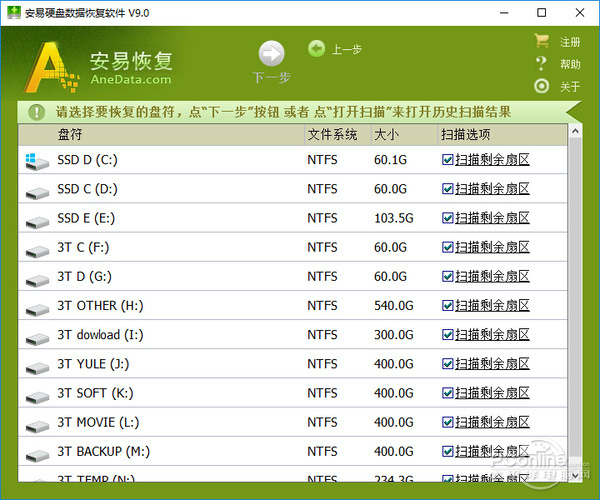Click the drive icon for SSD E (E:)
Viewport: 600px width, 500px height.
(x=37, y=222)
